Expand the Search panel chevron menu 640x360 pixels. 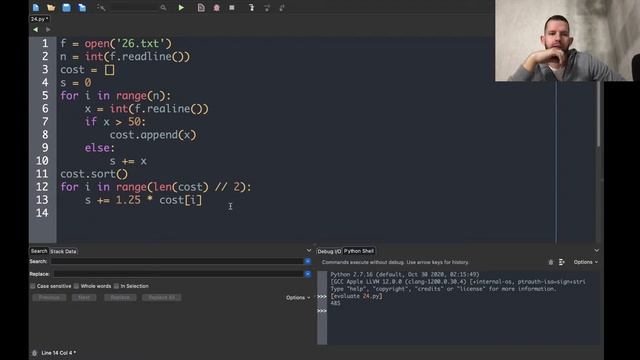pos(309,251)
